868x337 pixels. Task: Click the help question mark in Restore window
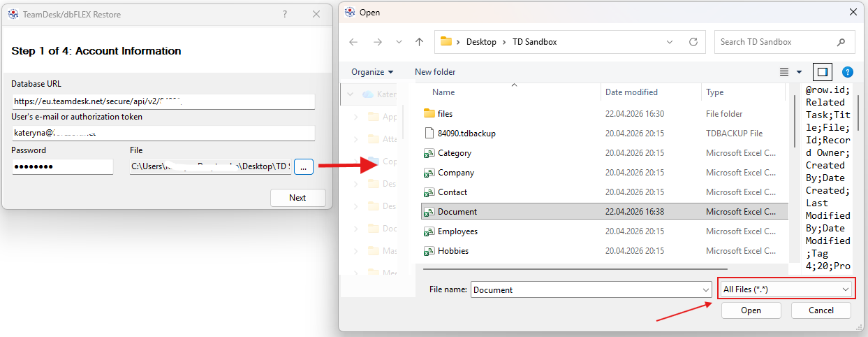tap(285, 14)
